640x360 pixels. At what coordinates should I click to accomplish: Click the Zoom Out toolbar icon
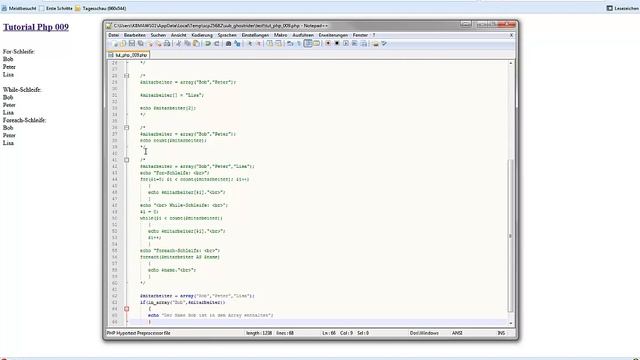tap(259, 44)
